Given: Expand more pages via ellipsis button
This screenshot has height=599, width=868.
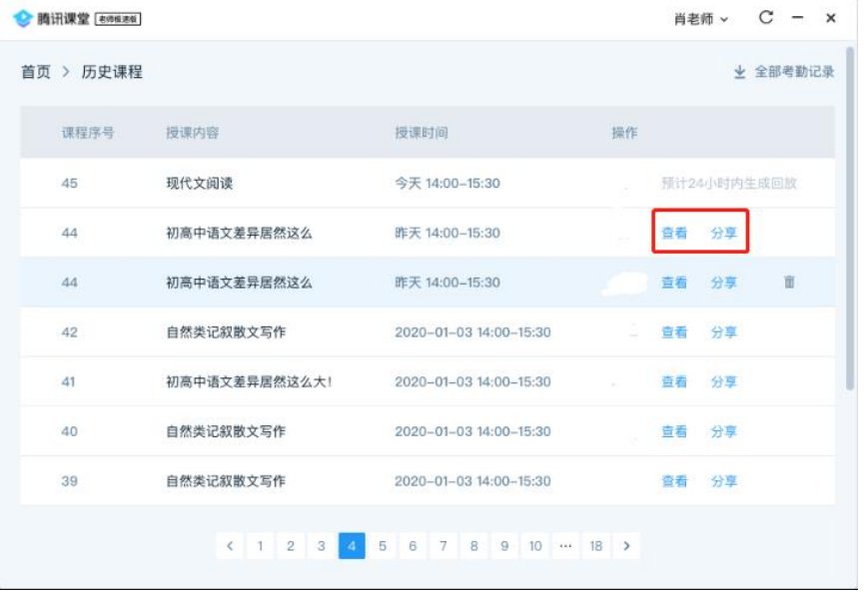Looking at the screenshot, I should click(x=565, y=546).
